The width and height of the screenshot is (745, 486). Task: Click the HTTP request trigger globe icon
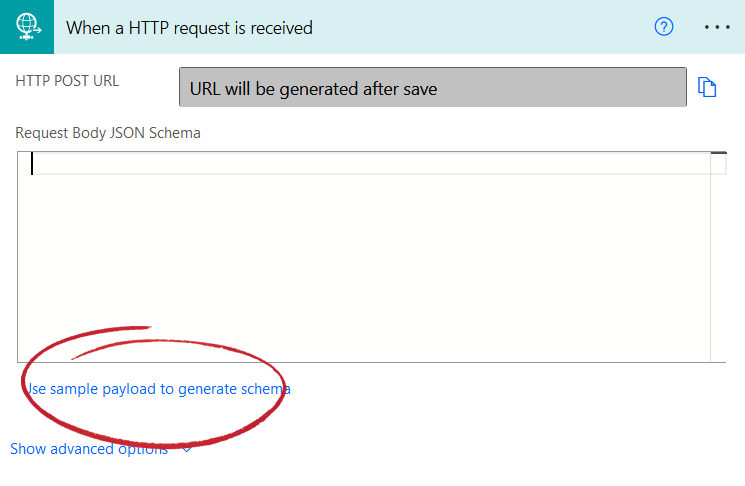pos(27,27)
